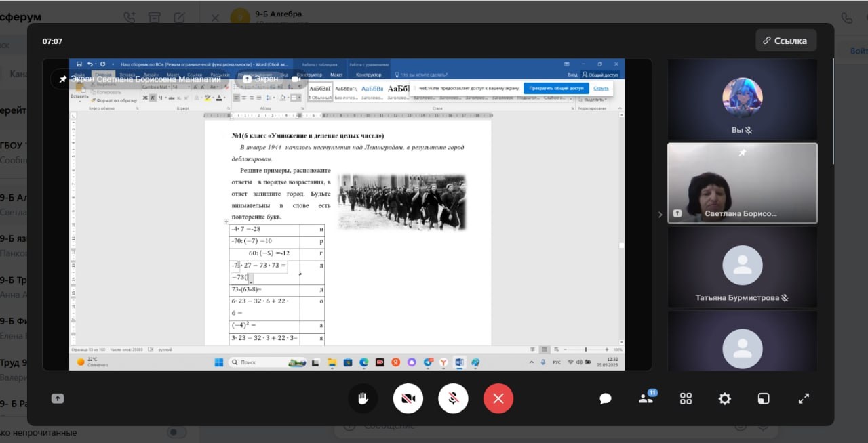The image size is (868, 443).
Task: Click Прекратить общий доступ button
Action: click(556, 88)
